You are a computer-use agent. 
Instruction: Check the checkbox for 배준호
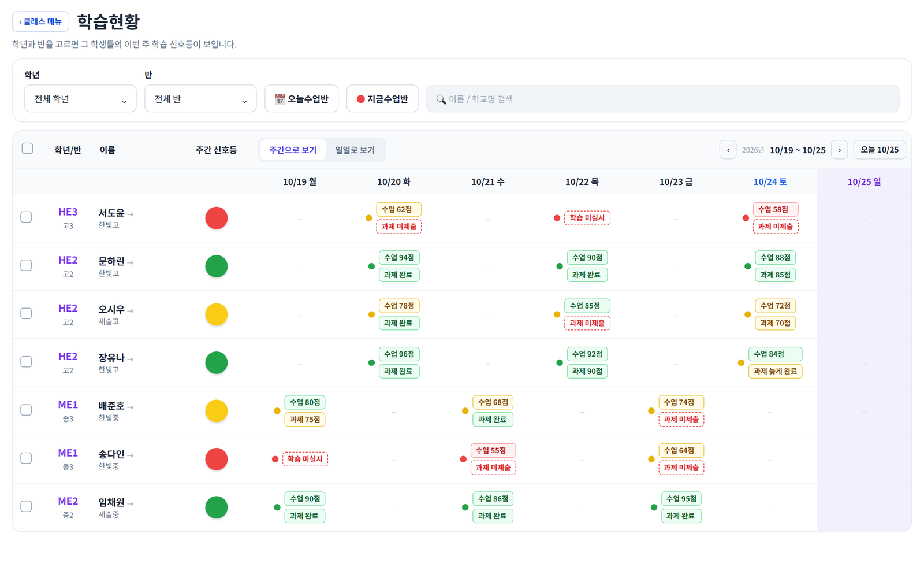[x=26, y=410]
